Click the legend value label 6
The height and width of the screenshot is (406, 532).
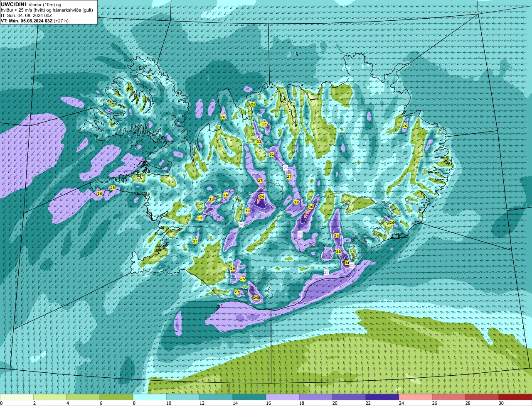point(101,403)
